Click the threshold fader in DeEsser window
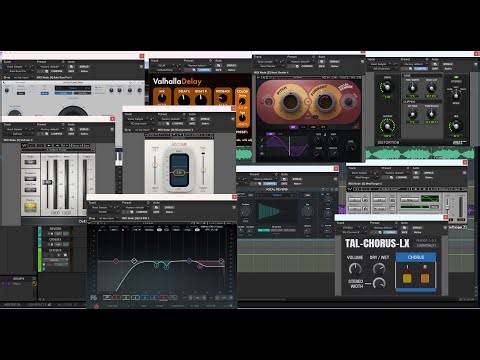 (x=47, y=183)
